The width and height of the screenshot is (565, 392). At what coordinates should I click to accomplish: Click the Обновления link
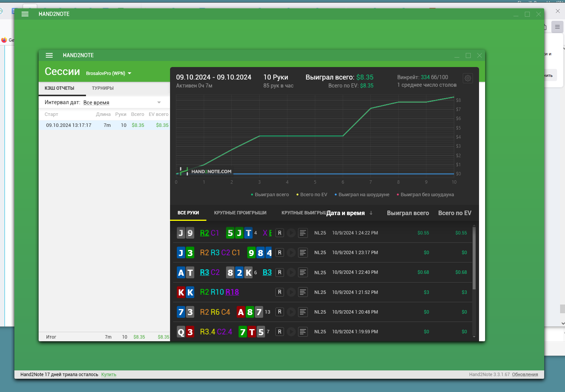pyautogui.click(x=525, y=375)
